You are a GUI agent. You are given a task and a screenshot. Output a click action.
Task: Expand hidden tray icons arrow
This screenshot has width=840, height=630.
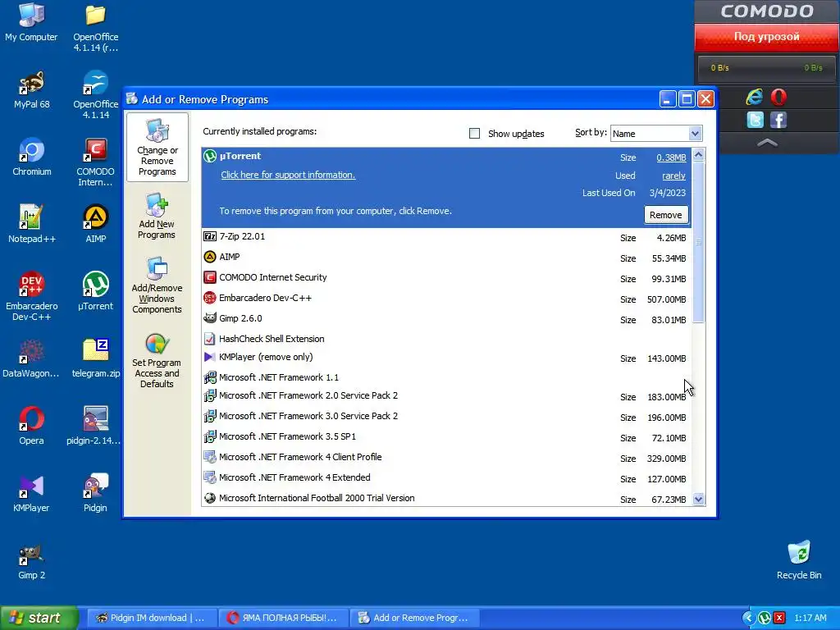[x=748, y=618]
